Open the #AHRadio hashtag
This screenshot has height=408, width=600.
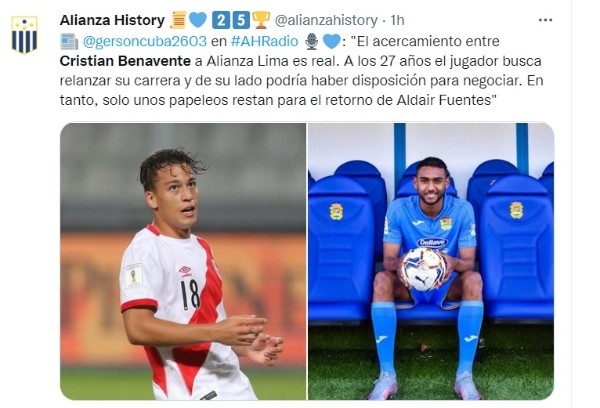pyautogui.click(x=264, y=41)
